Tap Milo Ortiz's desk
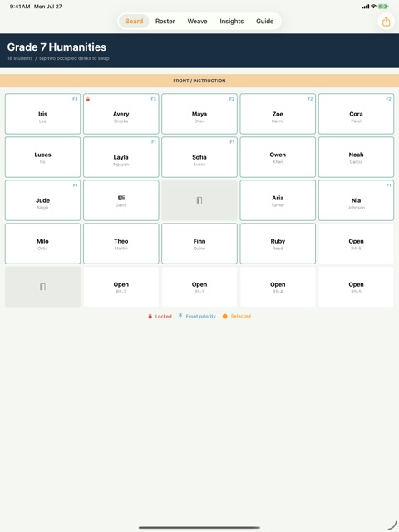The width and height of the screenshot is (399, 532). [x=42, y=244]
